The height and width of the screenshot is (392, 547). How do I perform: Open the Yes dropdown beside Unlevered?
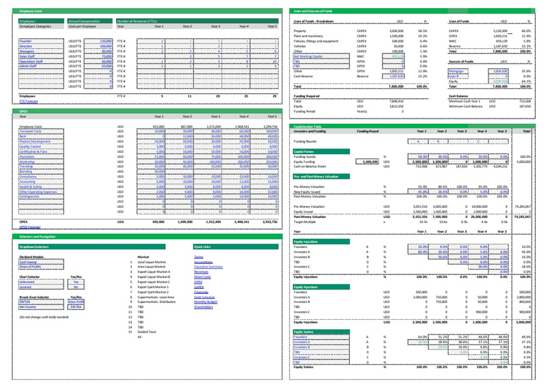(x=76, y=282)
